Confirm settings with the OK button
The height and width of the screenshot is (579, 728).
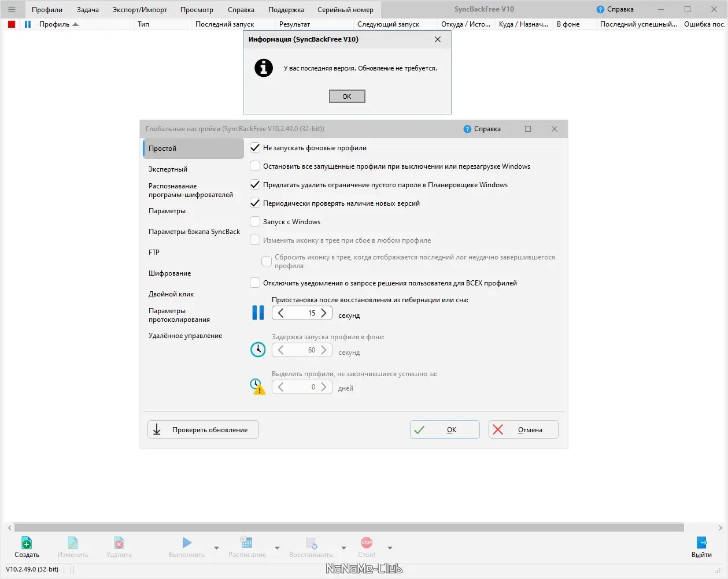point(445,429)
